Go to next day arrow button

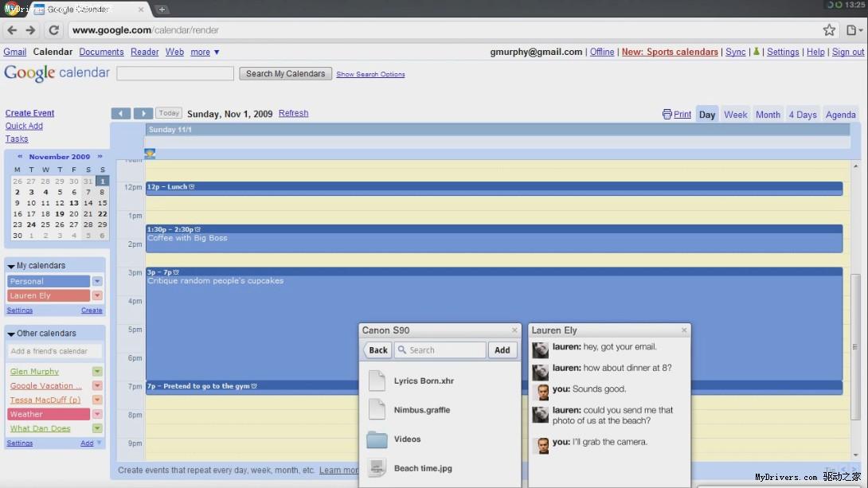[143, 113]
